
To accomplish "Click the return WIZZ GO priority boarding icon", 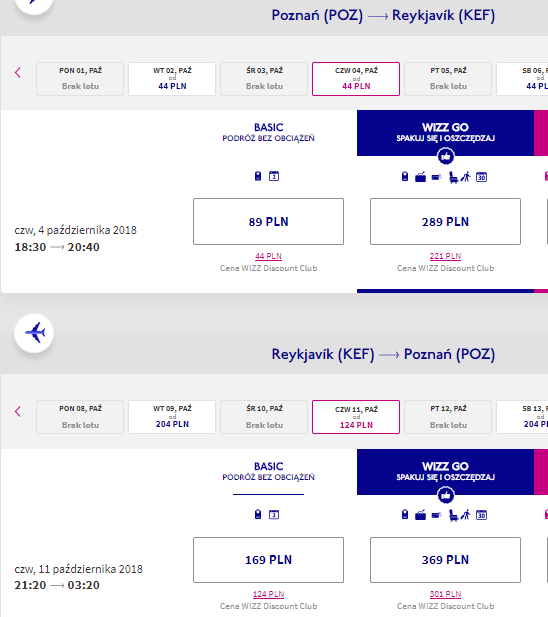I will (x=466, y=515).
